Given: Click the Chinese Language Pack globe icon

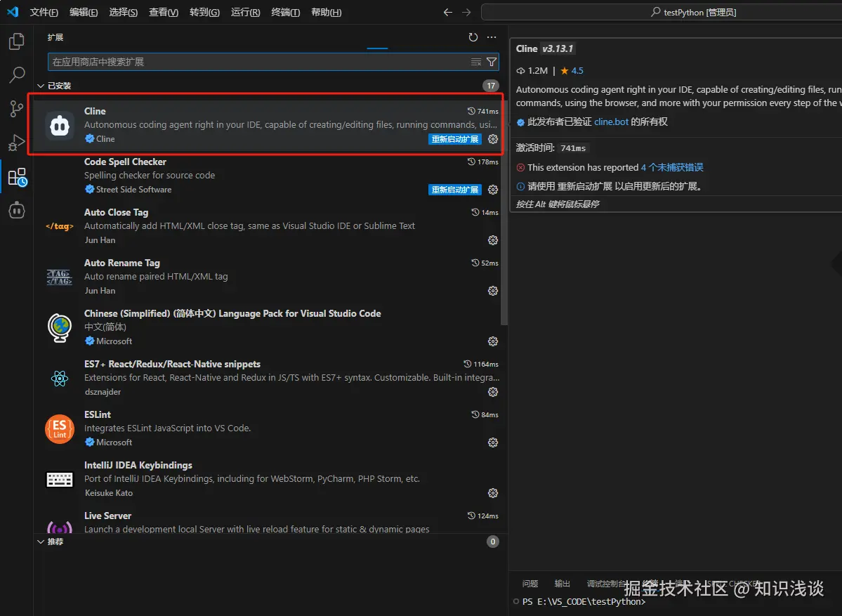Looking at the screenshot, I should (x=60, y=327).
